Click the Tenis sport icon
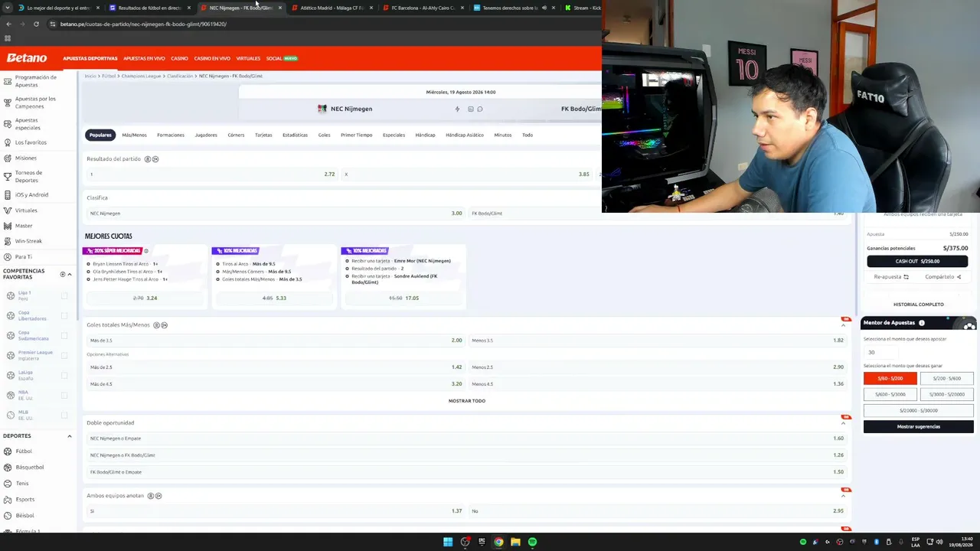The width and height of the screenshot is (980, 551). click(8, 484)
